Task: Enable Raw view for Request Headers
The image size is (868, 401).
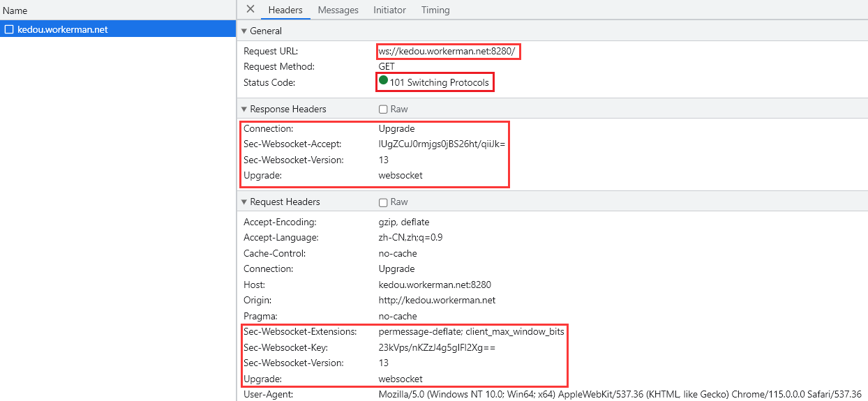Action: click(x=383, y=202)
